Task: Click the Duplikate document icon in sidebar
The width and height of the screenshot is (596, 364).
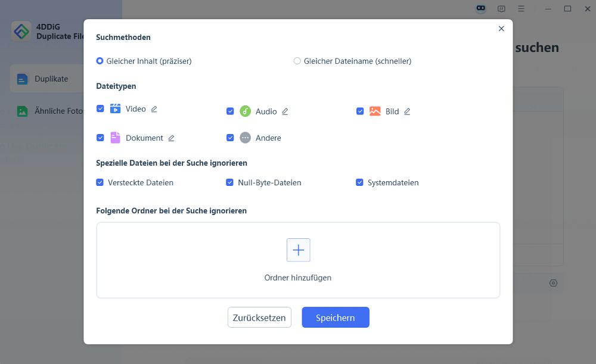Action: (x=23, y=79)
